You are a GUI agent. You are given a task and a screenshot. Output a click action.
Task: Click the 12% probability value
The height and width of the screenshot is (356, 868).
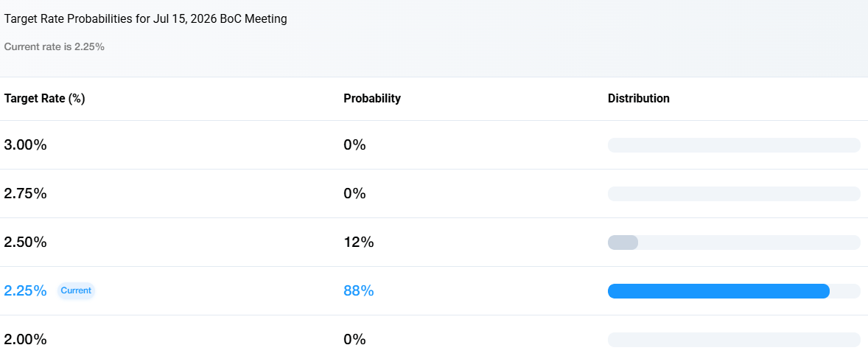click(x=359, y=242)
